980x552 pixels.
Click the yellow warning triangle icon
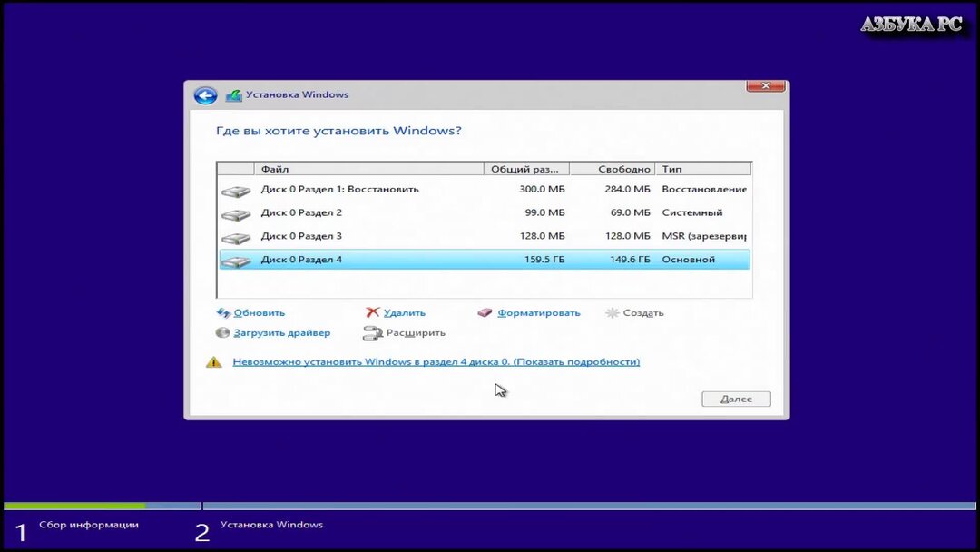click(214, 362)
